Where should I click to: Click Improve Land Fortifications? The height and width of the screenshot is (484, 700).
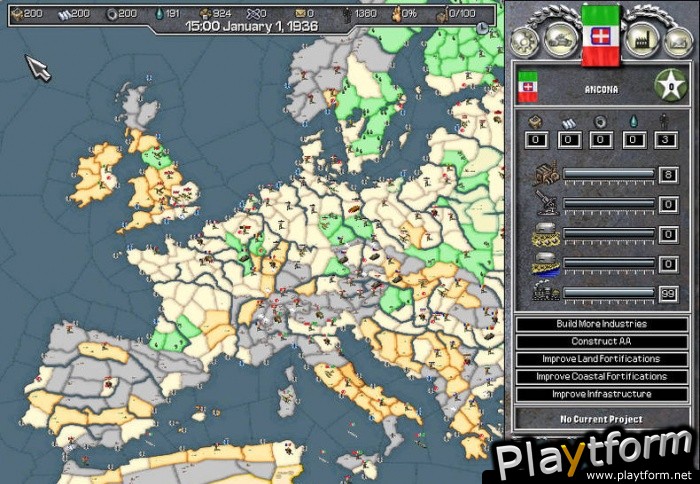click(601, 359)
